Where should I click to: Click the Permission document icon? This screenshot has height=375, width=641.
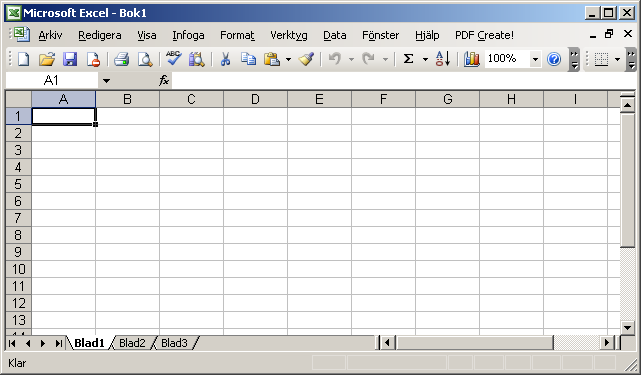click(93, 59)
